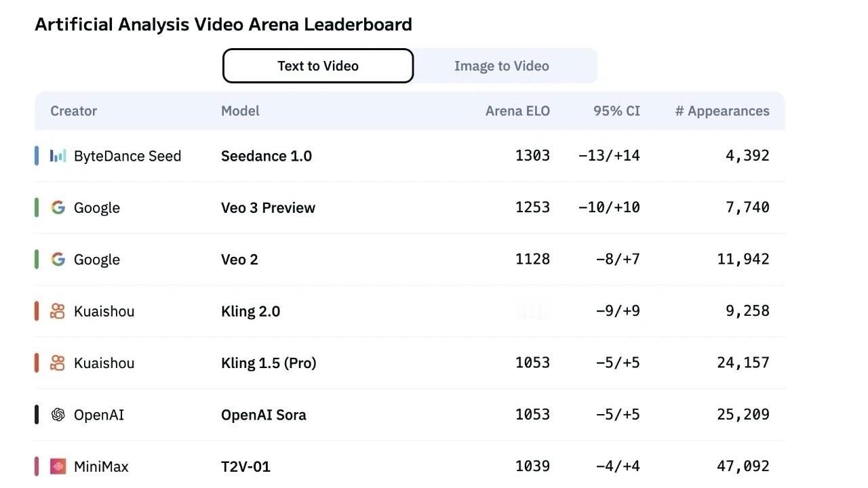Click the Kuaishou logo beside Kling 1.5 (Pro)
The height and width of the screenshot is (488, 868).
tap(58, 363)
